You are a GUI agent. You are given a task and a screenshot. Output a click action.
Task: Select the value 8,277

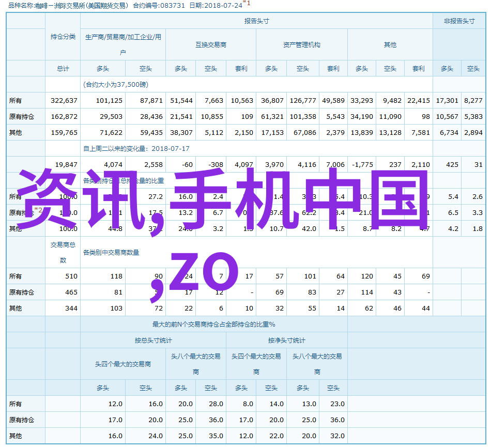[x=473, y=100]
